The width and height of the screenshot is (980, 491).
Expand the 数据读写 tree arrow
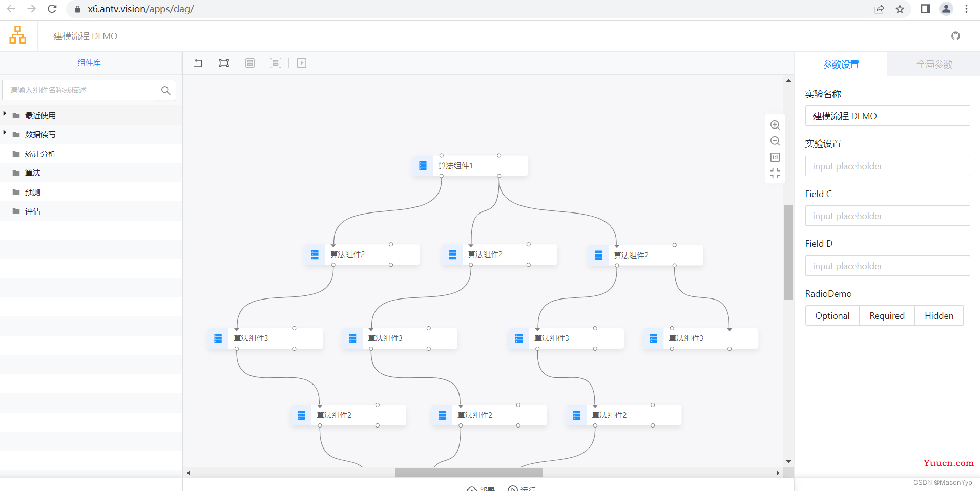pyautogui.click(x=5, y=133)
